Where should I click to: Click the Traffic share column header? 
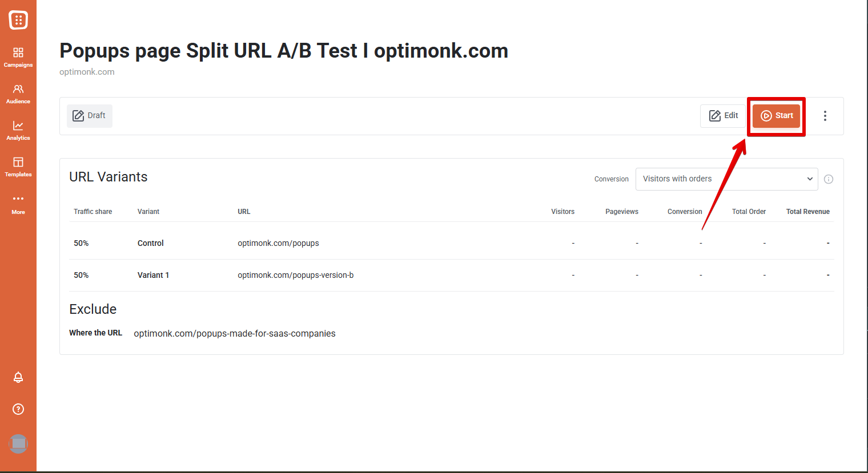pos(93,212)
